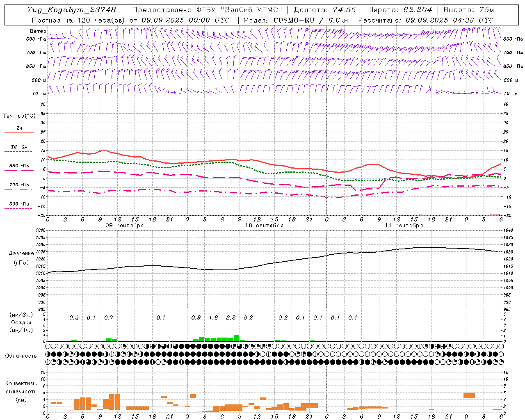This screenshot has width=525, height=420.
Task: Click the 850 гПа temperature legend entry
Action: point(19,166)
